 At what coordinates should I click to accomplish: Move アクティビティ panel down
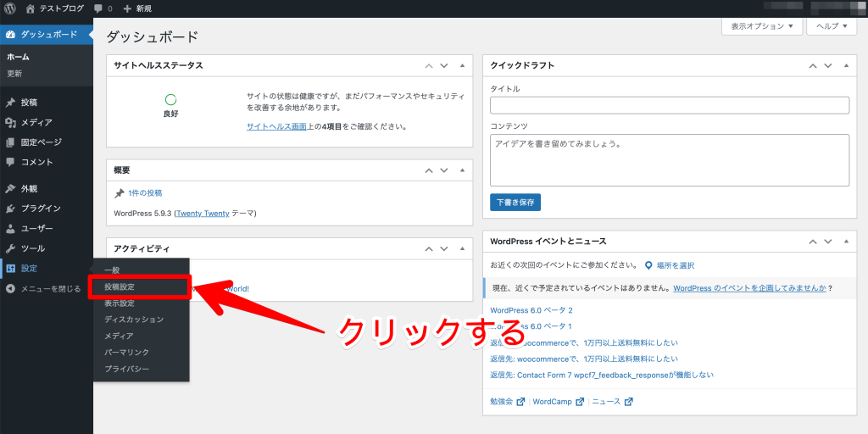point(443,249)
